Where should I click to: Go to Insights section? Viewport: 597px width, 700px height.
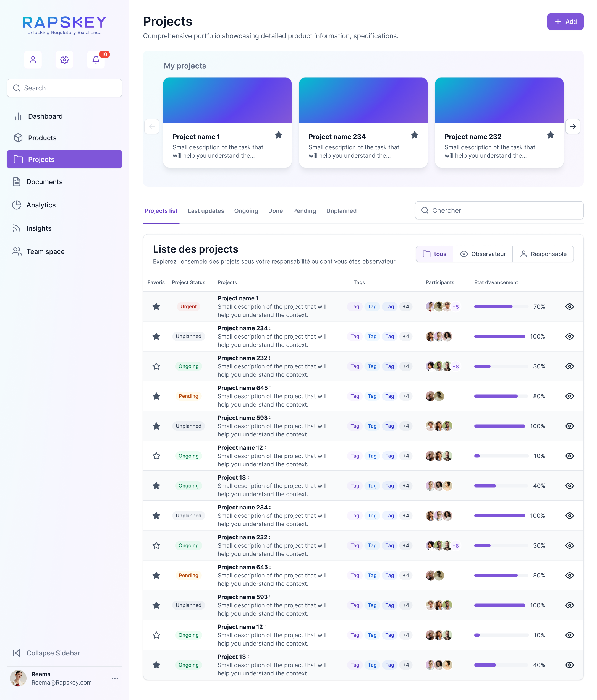[x=39, y=228]
